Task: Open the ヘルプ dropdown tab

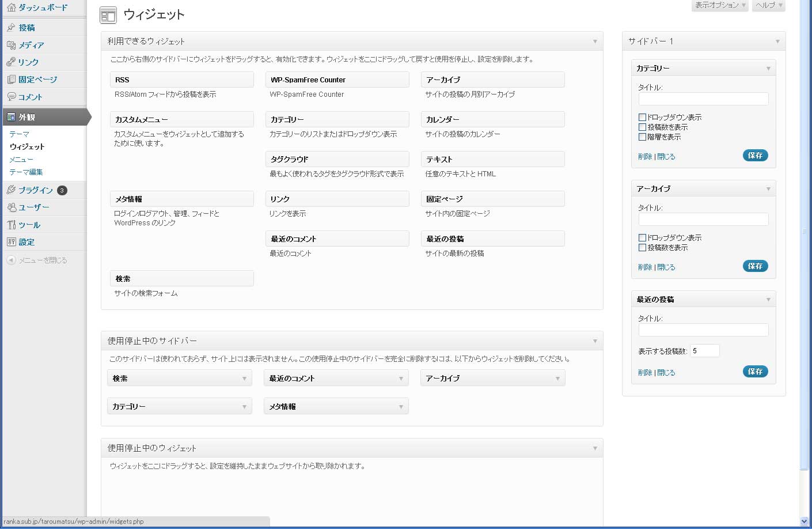Action: 769,5
